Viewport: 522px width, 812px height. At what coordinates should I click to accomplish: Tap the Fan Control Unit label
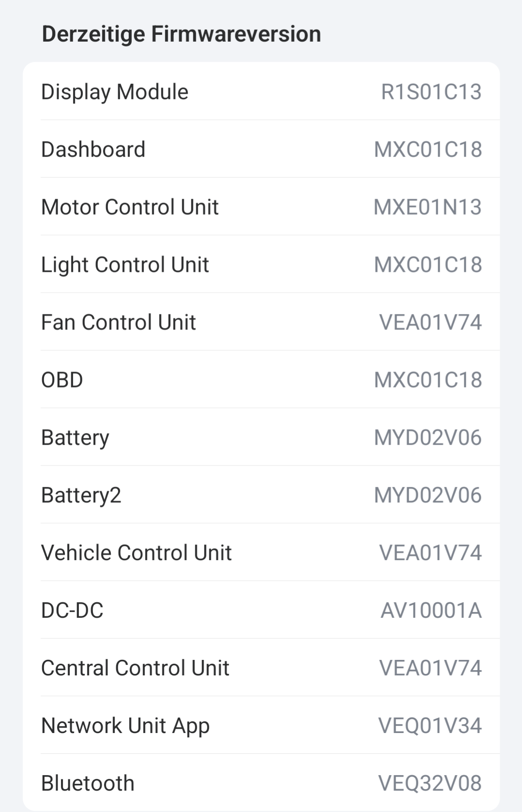[x=118, y=322]
